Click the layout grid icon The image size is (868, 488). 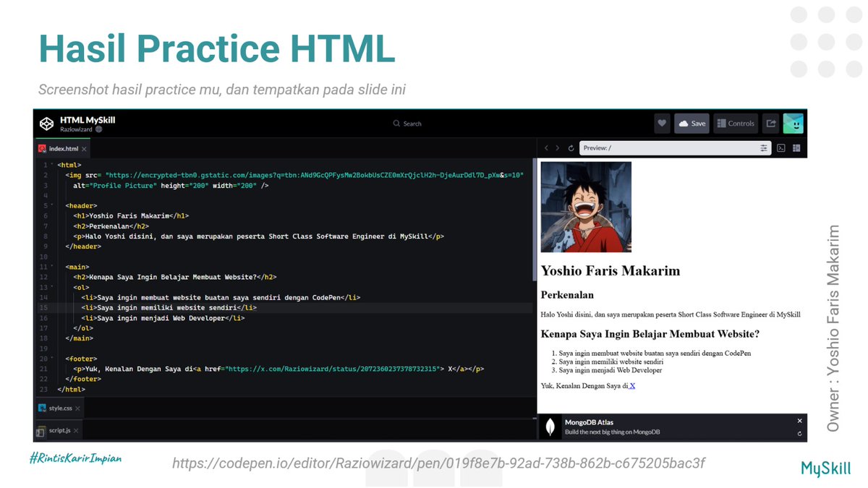coord(797,148)
